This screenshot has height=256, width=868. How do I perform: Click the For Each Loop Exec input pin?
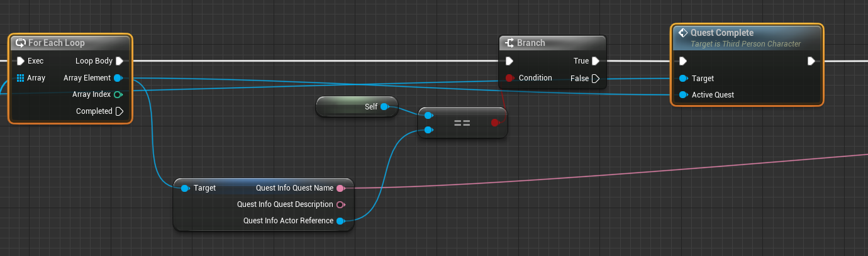(20, 61)
